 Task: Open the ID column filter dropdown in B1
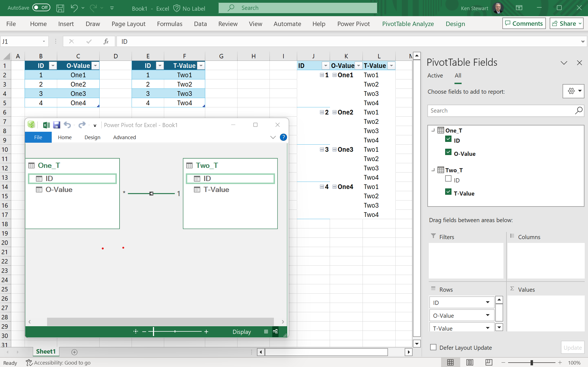(x=53, y=65)
